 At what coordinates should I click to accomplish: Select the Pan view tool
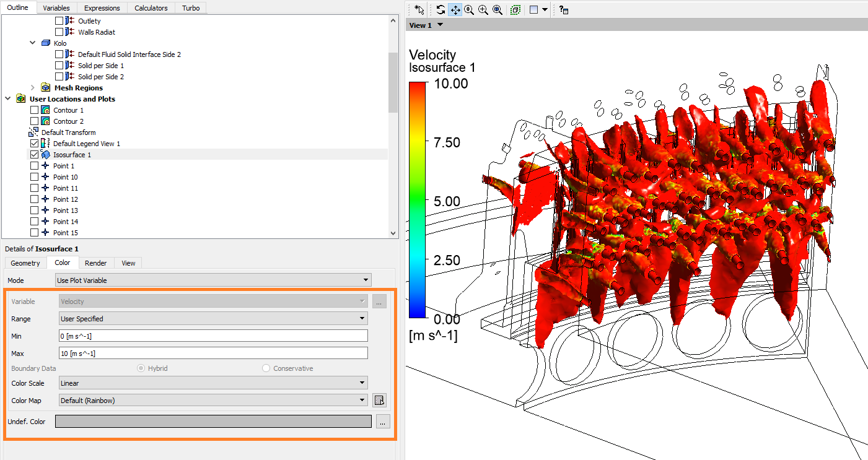(455, 10)
